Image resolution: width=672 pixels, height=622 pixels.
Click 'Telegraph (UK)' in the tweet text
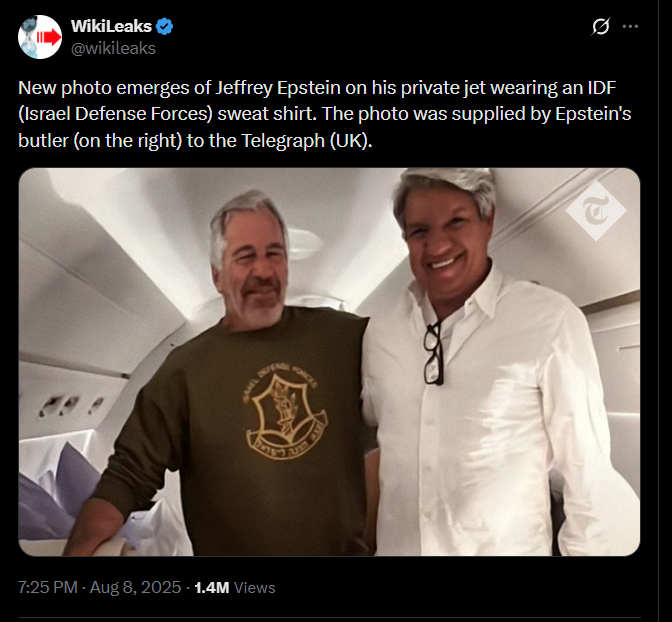[x=305, y=141]
